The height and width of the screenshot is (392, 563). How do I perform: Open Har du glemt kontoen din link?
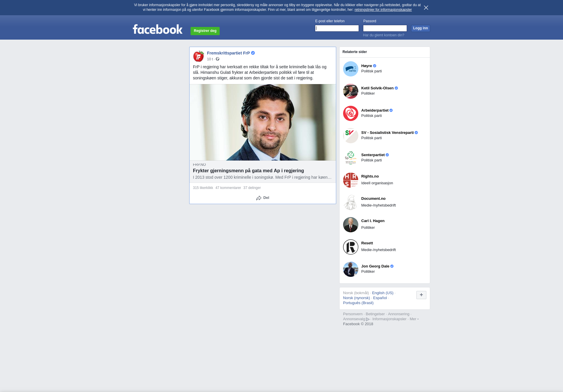coord(384,35)
